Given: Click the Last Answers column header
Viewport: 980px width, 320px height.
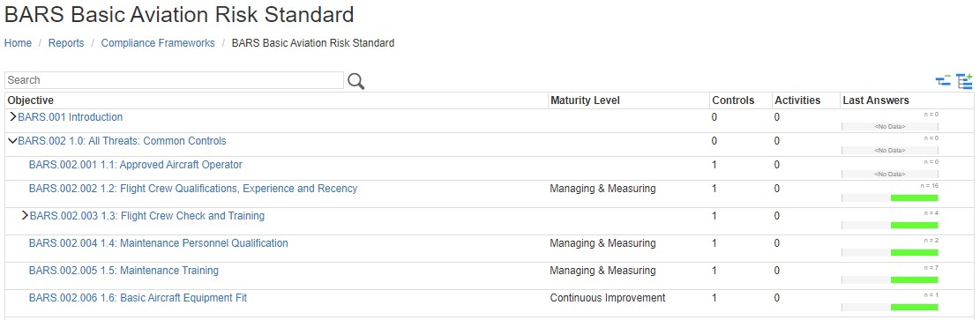Looking at the screenshot, I should 876,100.
